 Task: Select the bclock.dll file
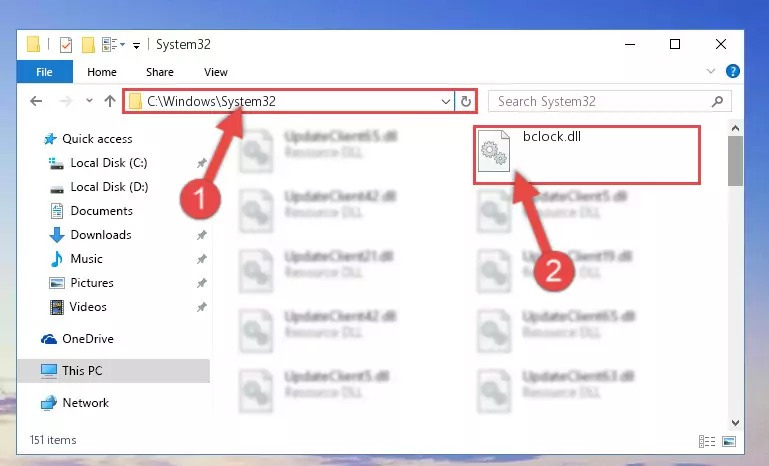tap(587, 155)
